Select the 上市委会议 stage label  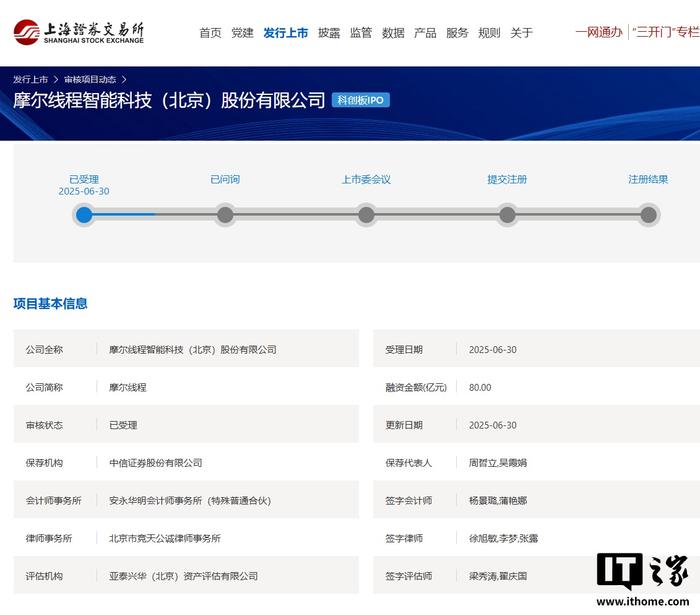click(366, 179)
